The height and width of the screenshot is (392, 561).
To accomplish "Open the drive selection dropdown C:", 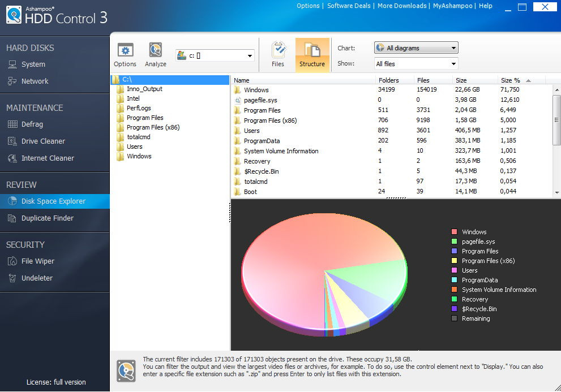I will coord(215,55).
